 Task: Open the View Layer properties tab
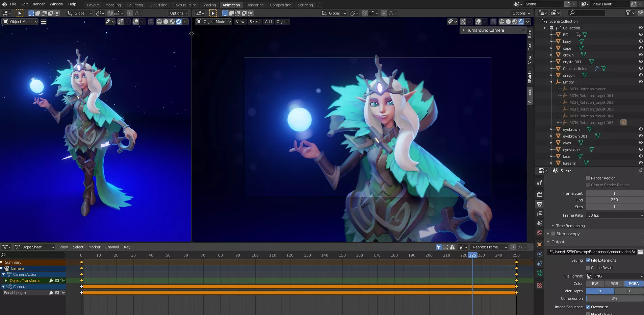(540, 214)
